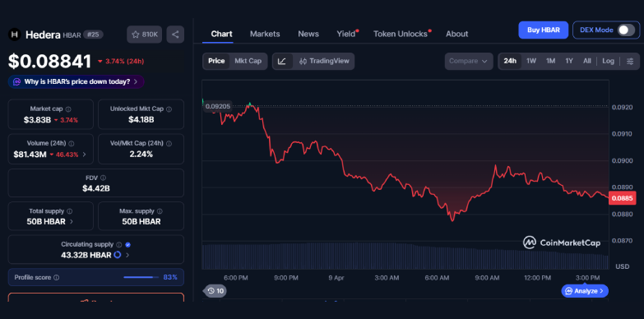Set chart range to 1M
Image resolution: width=644 pixels, height=319 pixels.
[x=550, y=61]
